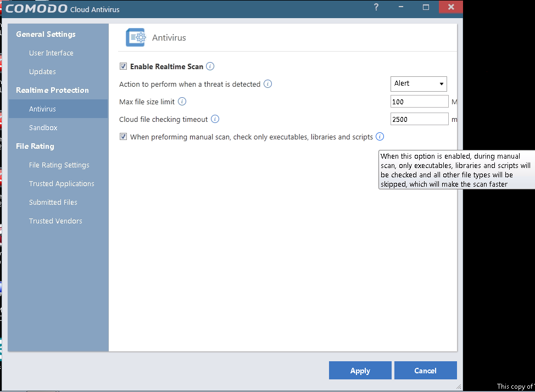
Task: Open User Interface settings
Action: pos(51,53)
